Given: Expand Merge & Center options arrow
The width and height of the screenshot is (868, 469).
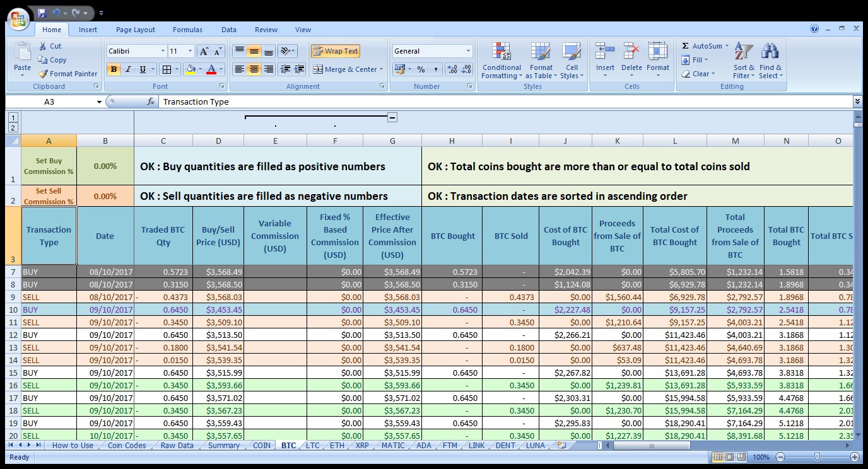Looking at the screenshot, I should pos(382,69).
